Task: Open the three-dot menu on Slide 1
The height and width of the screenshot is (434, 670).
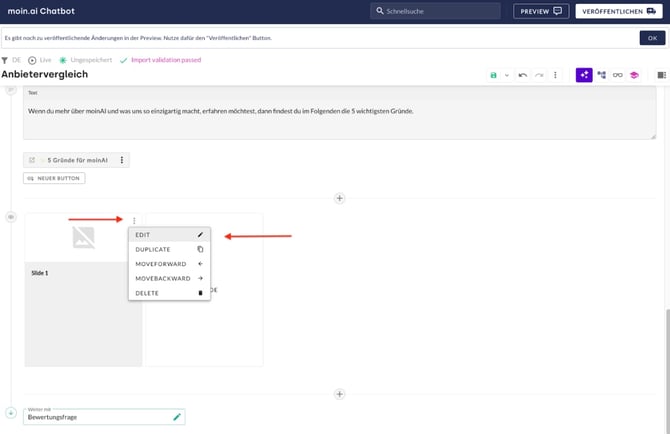Action: (134, 221)
